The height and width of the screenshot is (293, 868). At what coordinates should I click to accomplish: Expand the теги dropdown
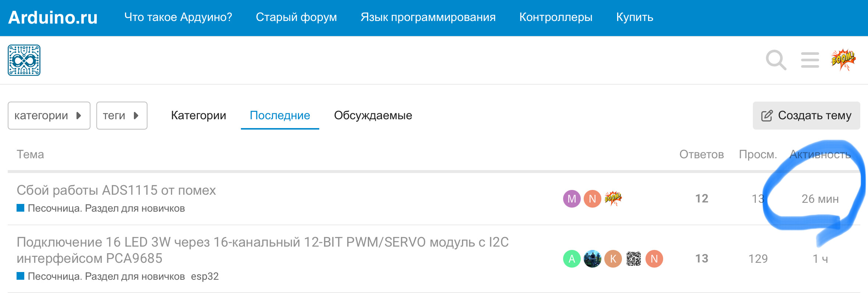click(x=122, y=116)
